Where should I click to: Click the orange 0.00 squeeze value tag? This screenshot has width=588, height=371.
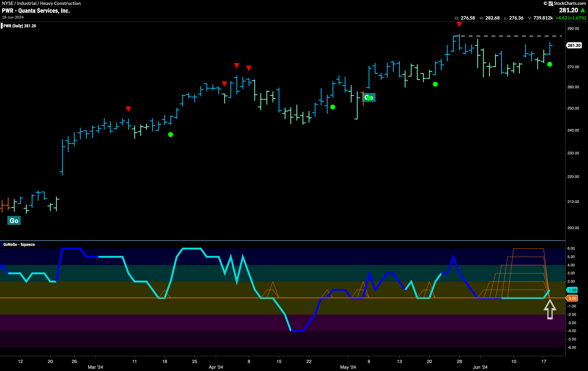click(572, 298)
